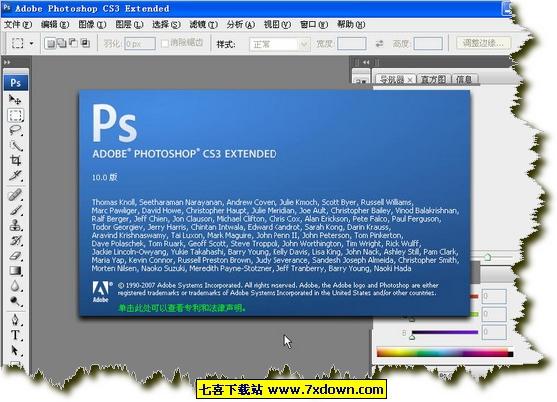The width and height of the screenshot is (557, 402).
Task: Select the Crop tool
Action: pyautogui.click(x=15, y=161)
